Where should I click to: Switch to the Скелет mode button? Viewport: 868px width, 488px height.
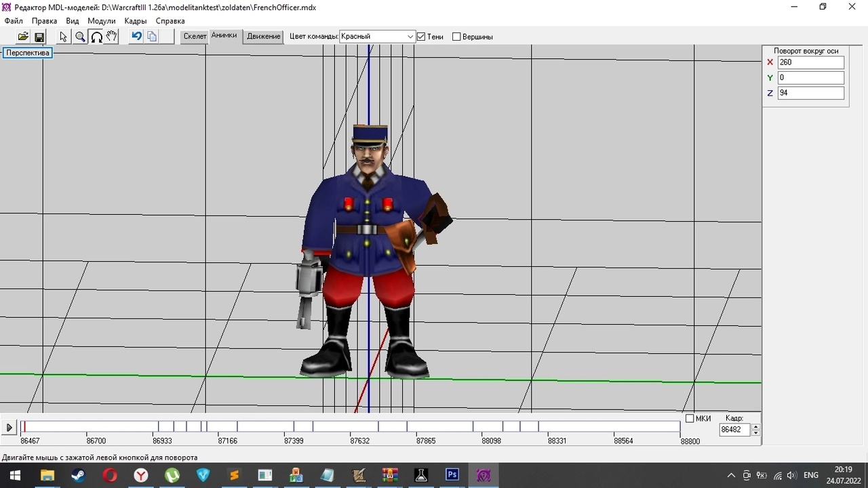point(195,37)
